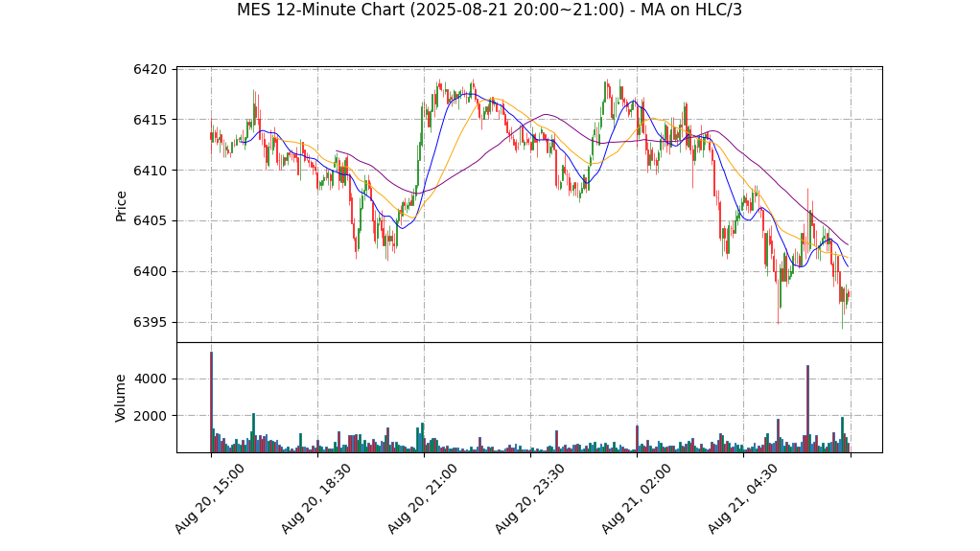Viewport: 980px width, 551px height.
Task: Click the 6405 price axis label
Action: [151, 221]
